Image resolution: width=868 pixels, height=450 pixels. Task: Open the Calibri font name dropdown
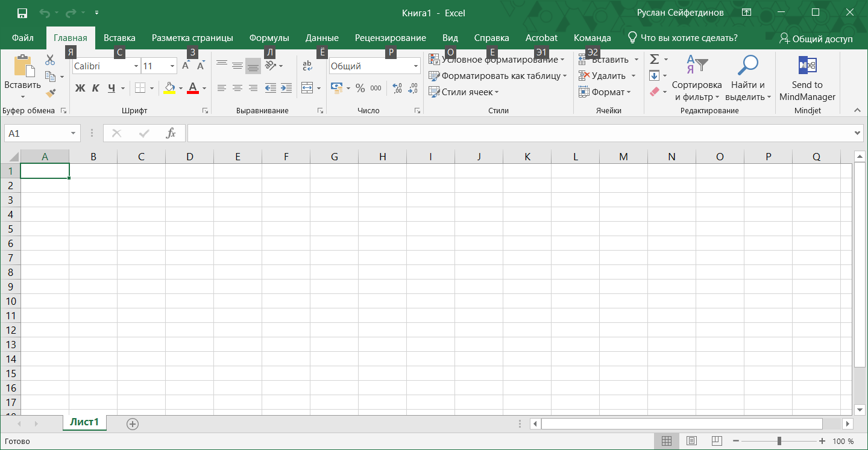[x=136, y=66]
